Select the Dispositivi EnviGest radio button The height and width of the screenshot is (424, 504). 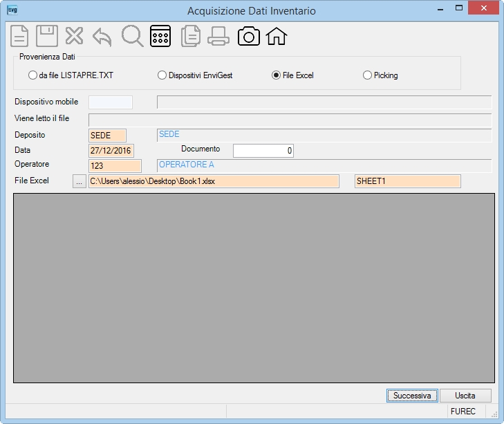coord(195,75)
